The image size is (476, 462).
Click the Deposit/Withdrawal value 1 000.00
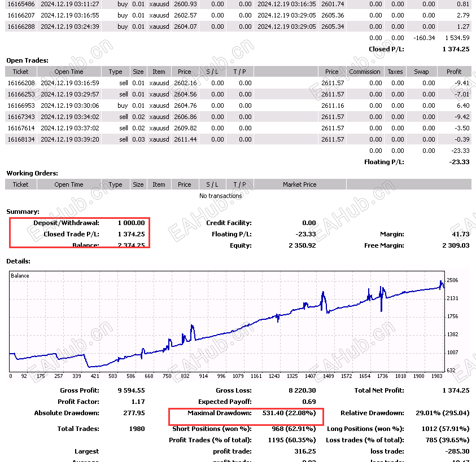tap(131, 223)
